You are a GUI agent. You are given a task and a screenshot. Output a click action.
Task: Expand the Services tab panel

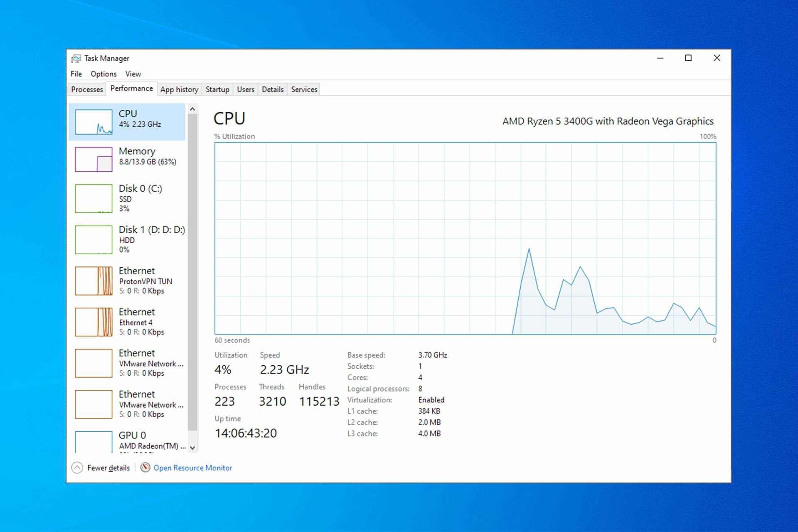tap(303, 90)
